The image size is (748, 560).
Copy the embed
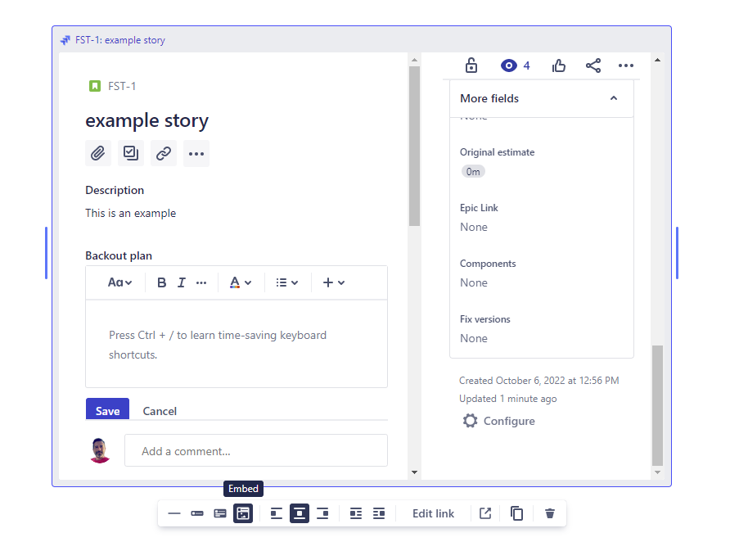516,513
